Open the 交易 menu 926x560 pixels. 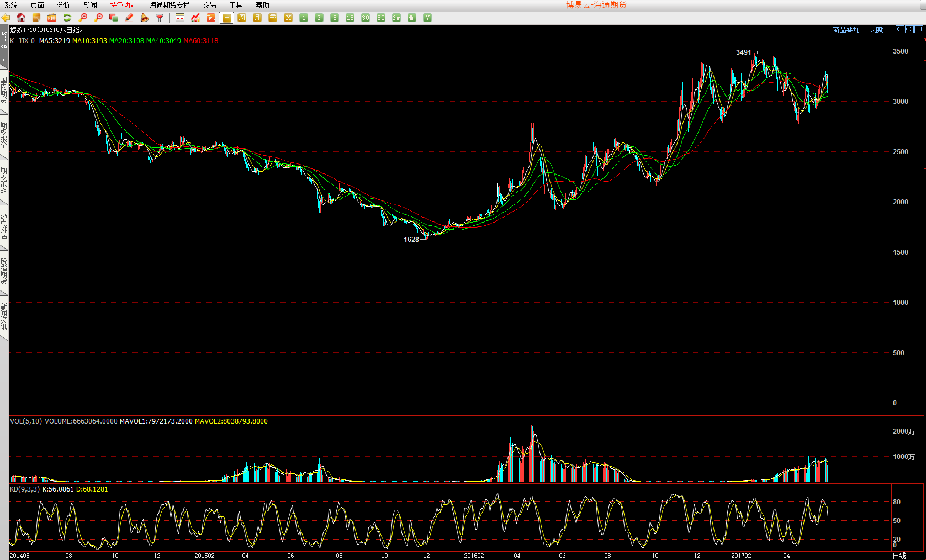209,5
